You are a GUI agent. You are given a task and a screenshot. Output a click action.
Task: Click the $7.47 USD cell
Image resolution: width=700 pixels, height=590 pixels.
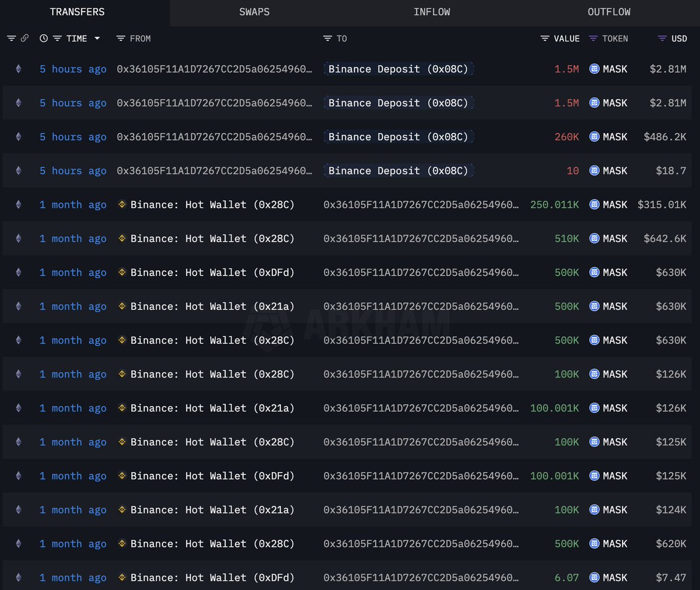click(671, 577)
